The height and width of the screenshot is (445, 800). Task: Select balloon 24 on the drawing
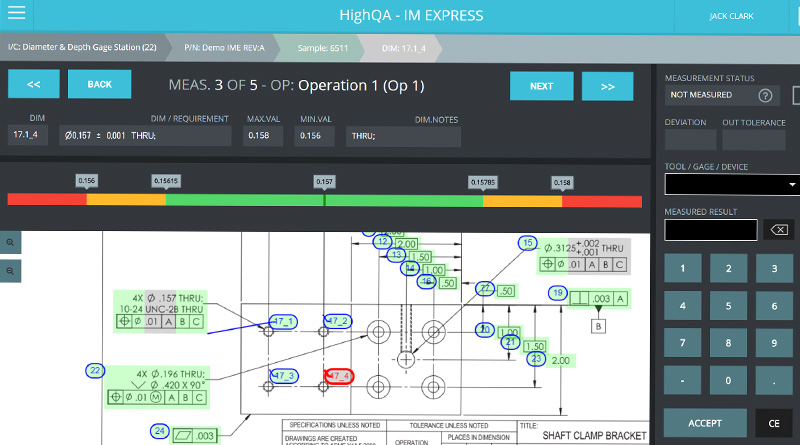(160, 431)
